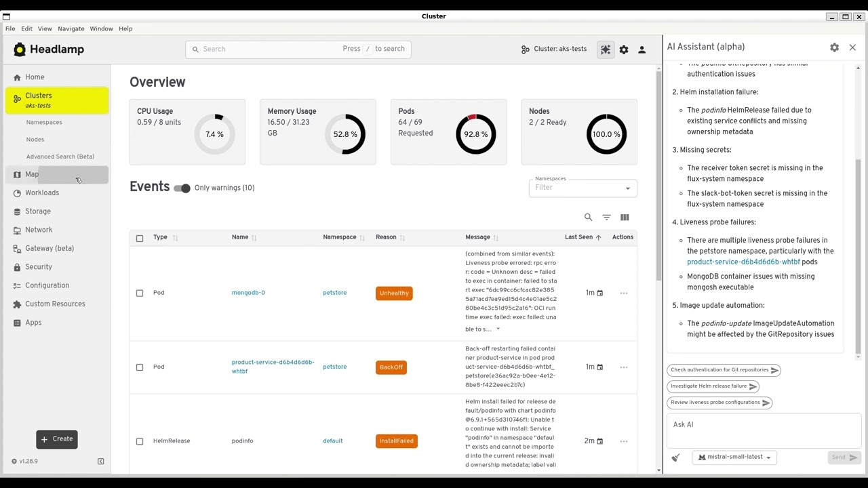Toggle the AI Assistant sparkle icon
Screen dimensions: 868x488
pos(606,49)
